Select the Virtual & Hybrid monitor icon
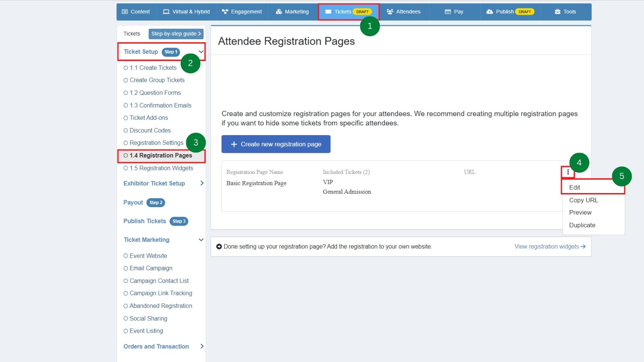The height and width of the screenshot is (362, 644). point(166,11)
